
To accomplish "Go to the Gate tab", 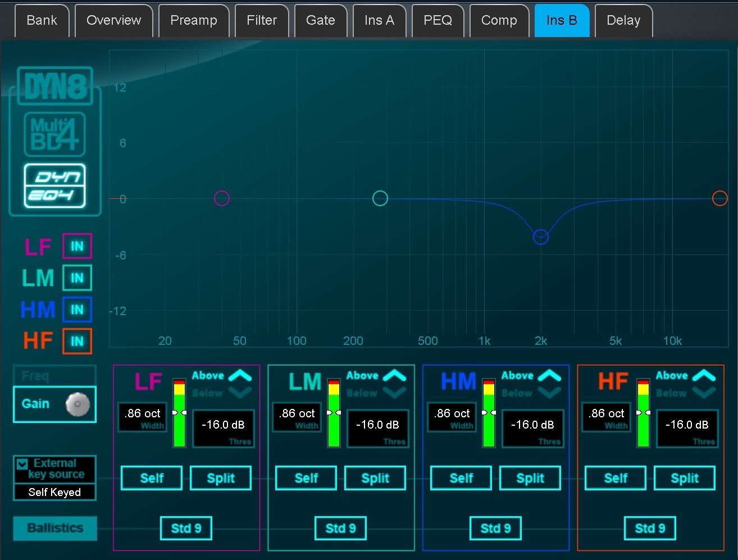I will 321,21.
